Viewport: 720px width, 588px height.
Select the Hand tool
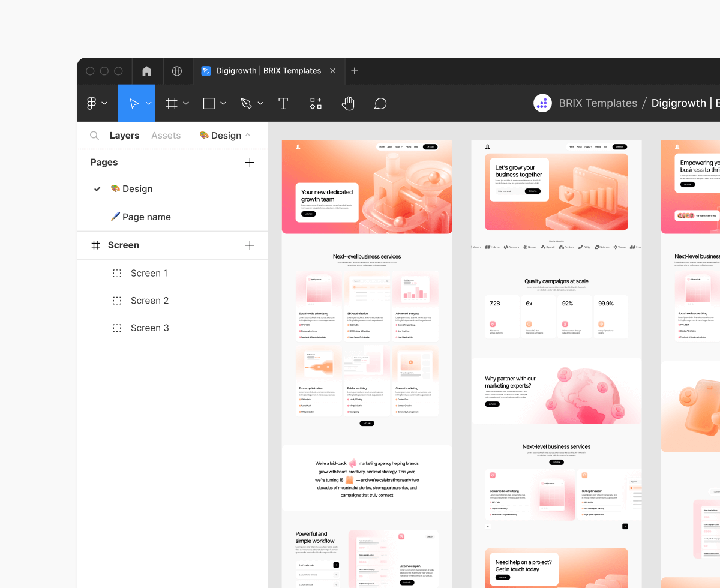[348, 103]
